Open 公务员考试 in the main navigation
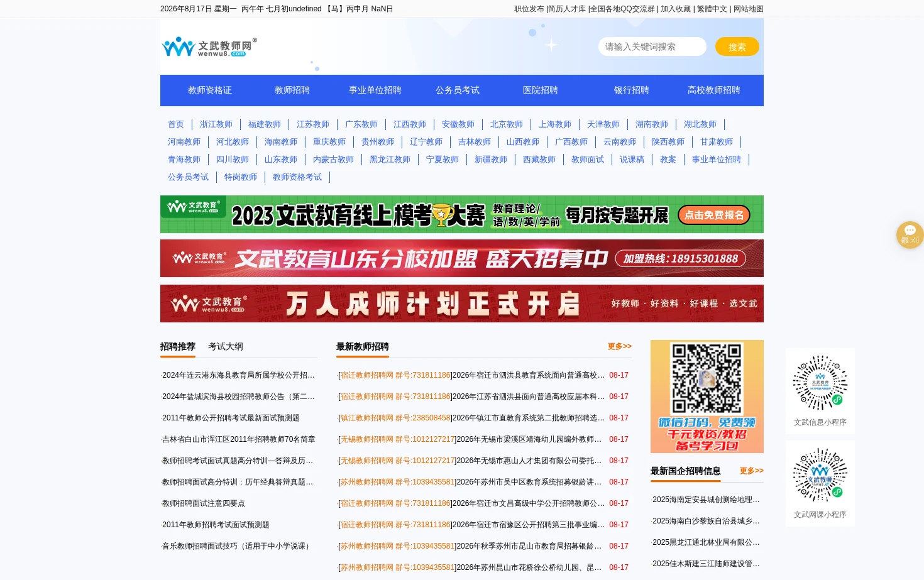The height and width of the screenshot is (580, 924). coord(458,90)
